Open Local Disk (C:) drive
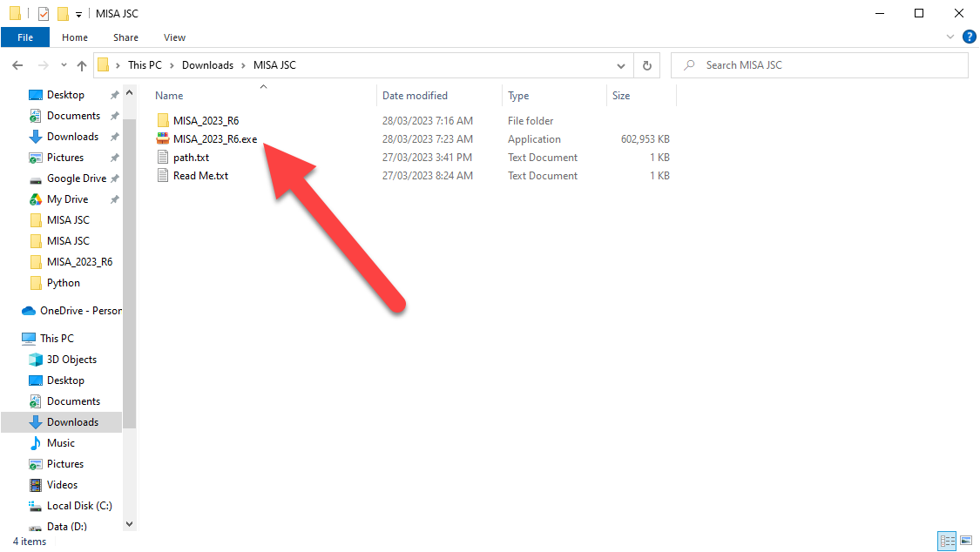This screenshot has height=552, width=980. (79, 506)
